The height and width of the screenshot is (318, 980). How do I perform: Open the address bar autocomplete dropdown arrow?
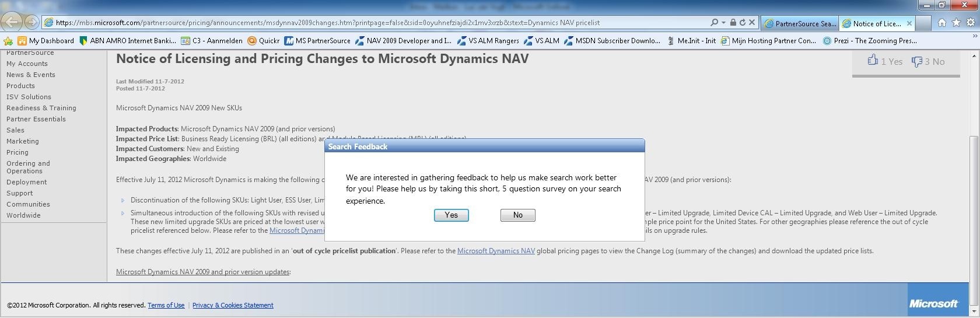click(723, 22)
